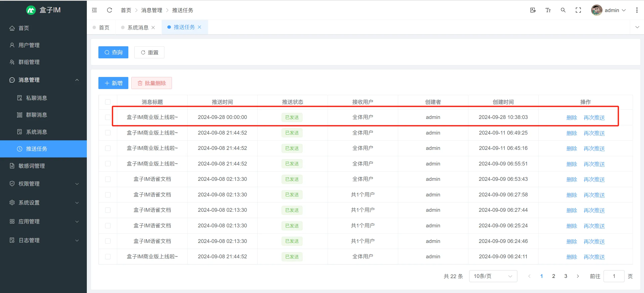Open the header search icon
The width and height of the screenshot is (644, 293).
(563, 10)
